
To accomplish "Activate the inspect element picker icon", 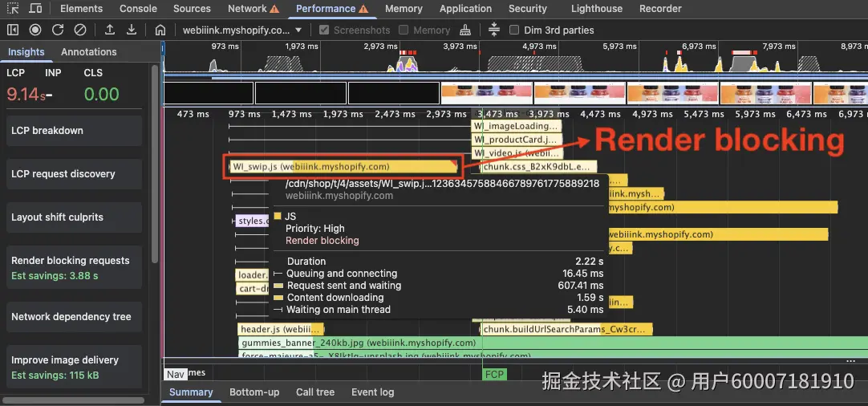I will pyautogui.click(x=12, y=8).
